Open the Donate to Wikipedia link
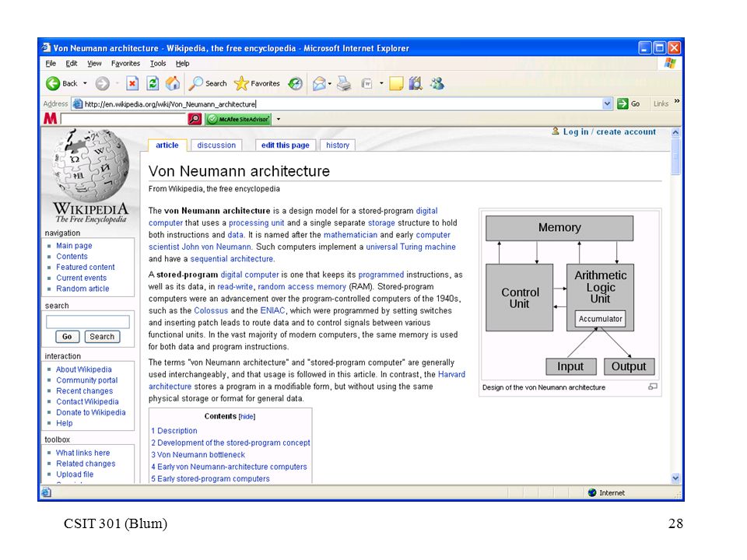Image resolution: width=747 pixels, height=560 pixels. (90, 412)
